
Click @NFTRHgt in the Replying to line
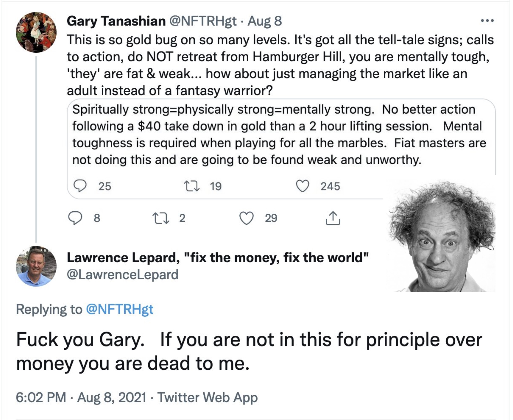pyautogui.click(x=120, y=309)
